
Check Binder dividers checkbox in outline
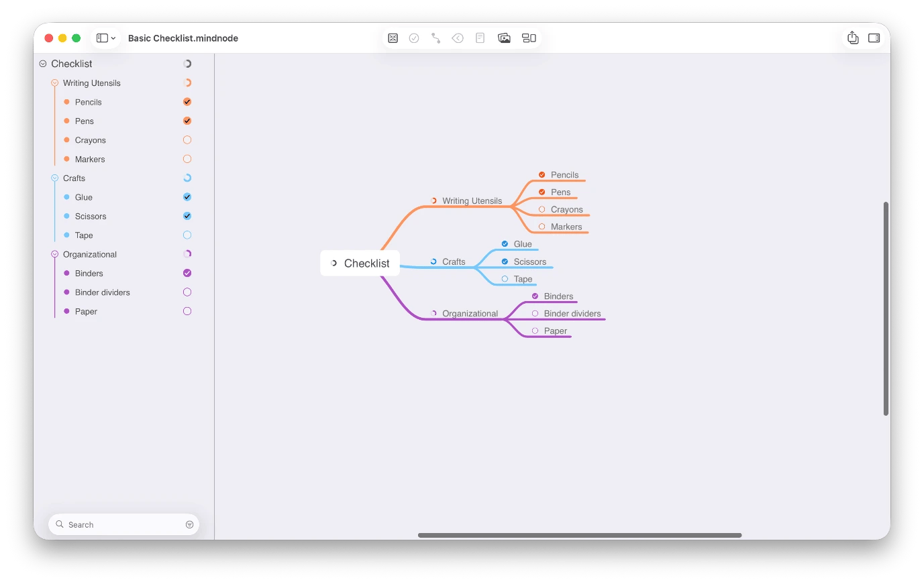tap(187, 292)
